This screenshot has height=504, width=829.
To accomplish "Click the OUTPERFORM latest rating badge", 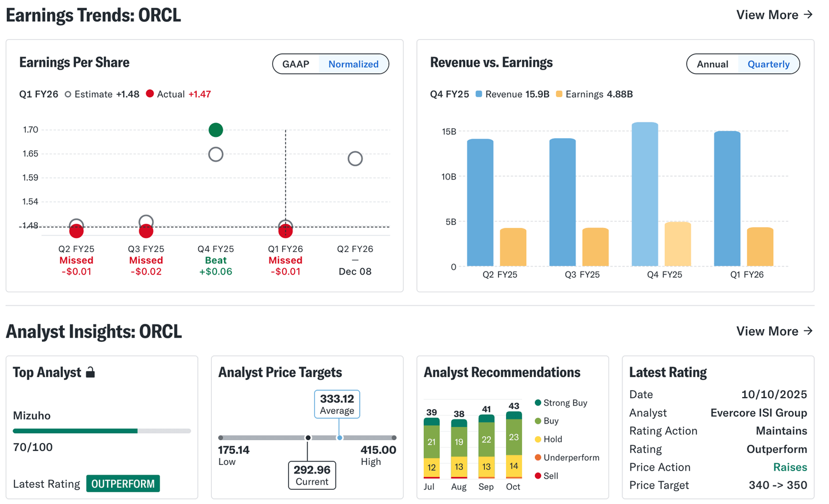I will pos(123,484).
